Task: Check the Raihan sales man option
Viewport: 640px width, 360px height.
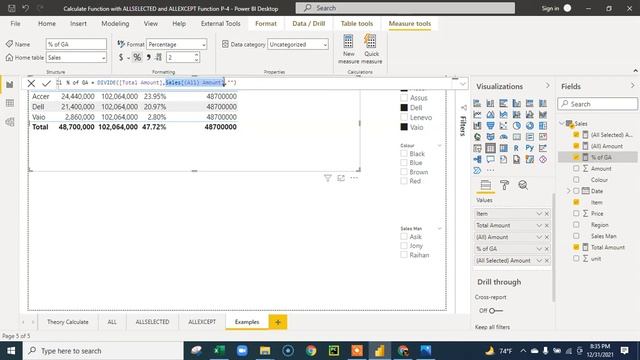Action: [x=404, y=255]
